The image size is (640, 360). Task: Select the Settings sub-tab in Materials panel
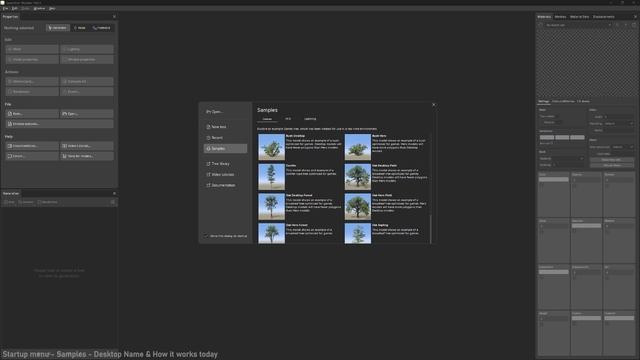click(543, 101)
